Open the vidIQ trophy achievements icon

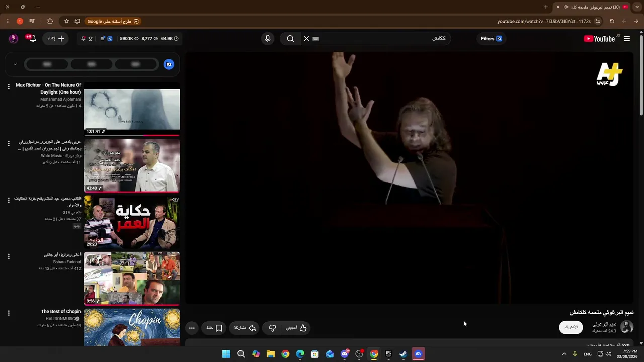pos(91,39)
